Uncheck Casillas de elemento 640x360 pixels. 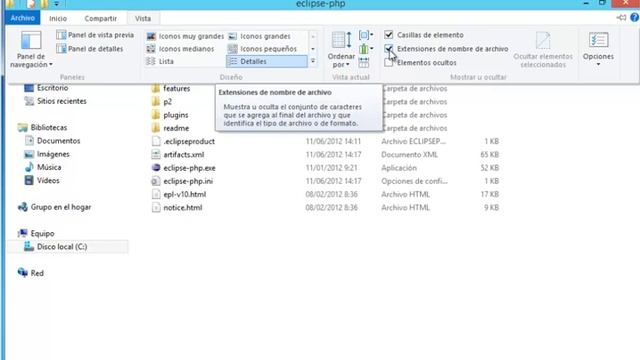pos(389,35)
